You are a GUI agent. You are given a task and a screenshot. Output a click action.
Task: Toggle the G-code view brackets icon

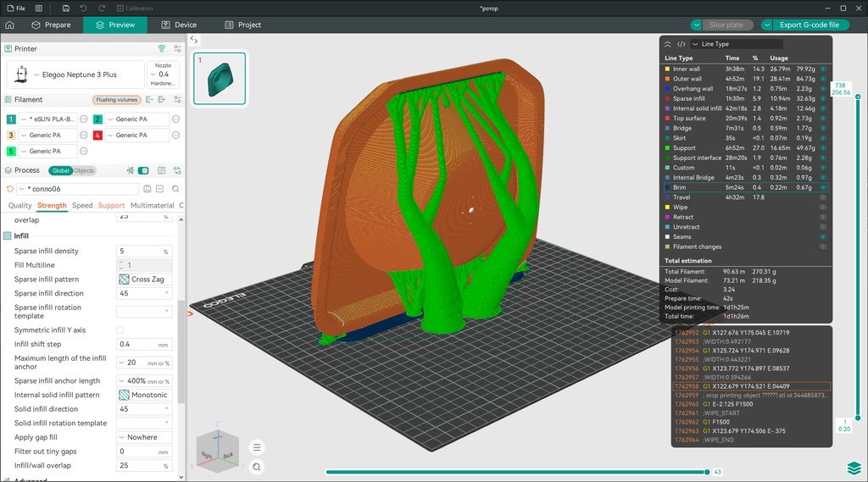(681, 44)
